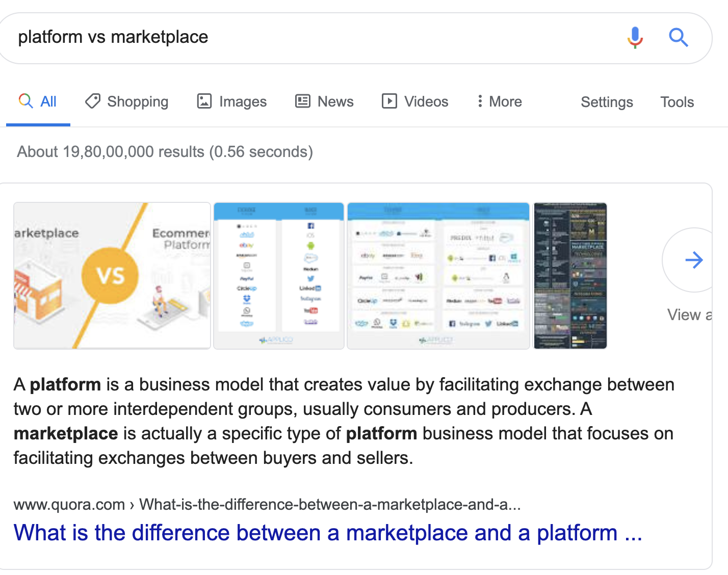The image size is (728, 575).
Task: Click the www.quora.com breadcrumb link
Action: tap(66, 505)
